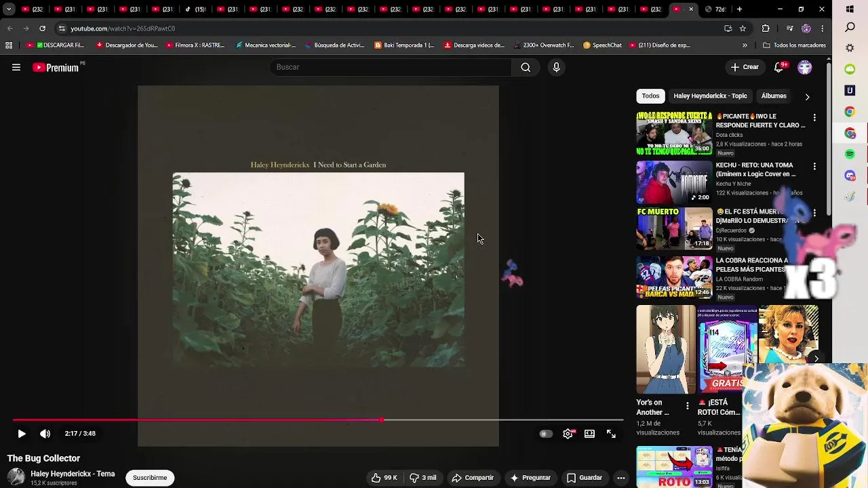Go back in browser history
This screenshot has height=488, width=868.
click(x=9, y=28)
